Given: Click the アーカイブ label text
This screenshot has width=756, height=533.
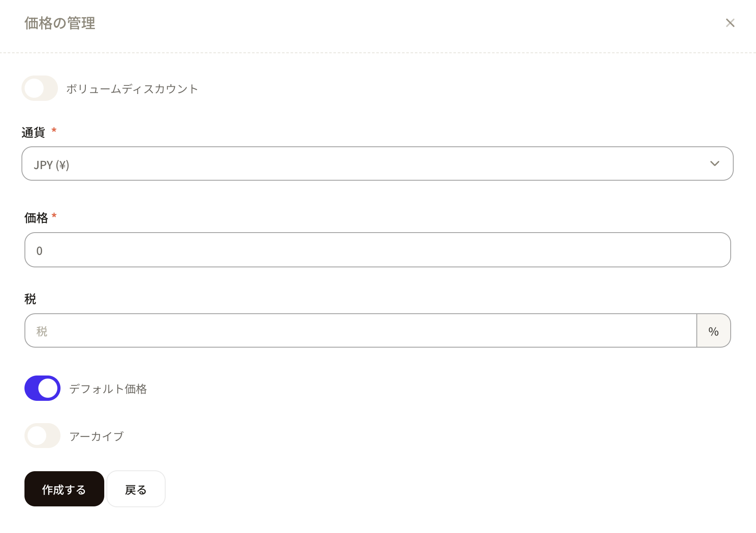Looking at the screenshot, I should click(97, 436).
